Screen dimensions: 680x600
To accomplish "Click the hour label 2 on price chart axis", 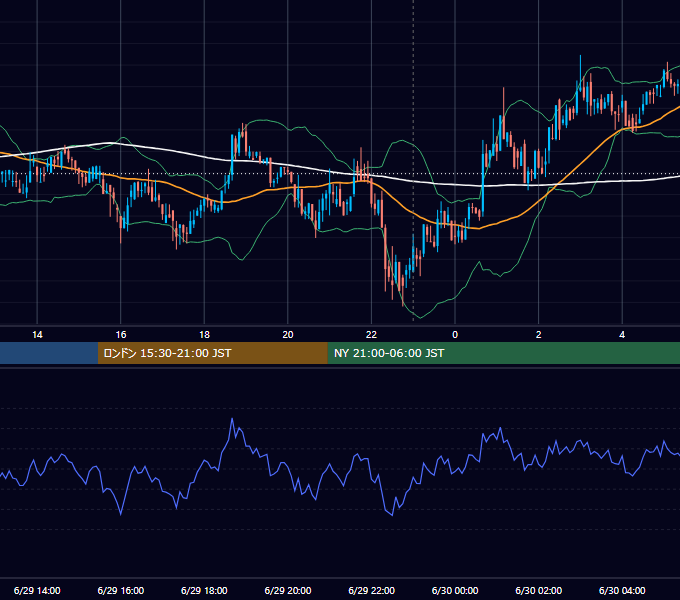I will click(539, 335).
